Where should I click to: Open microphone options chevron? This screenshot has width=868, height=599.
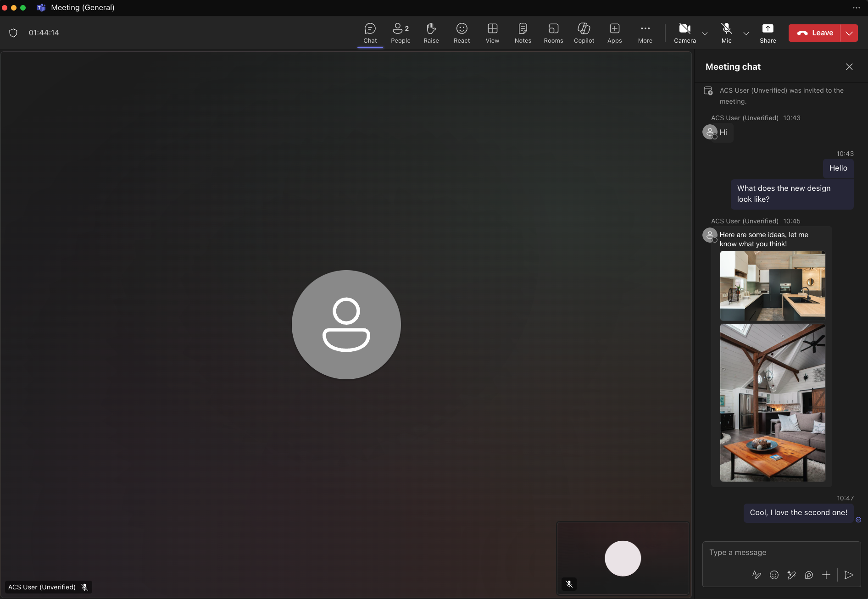(746, 33)
